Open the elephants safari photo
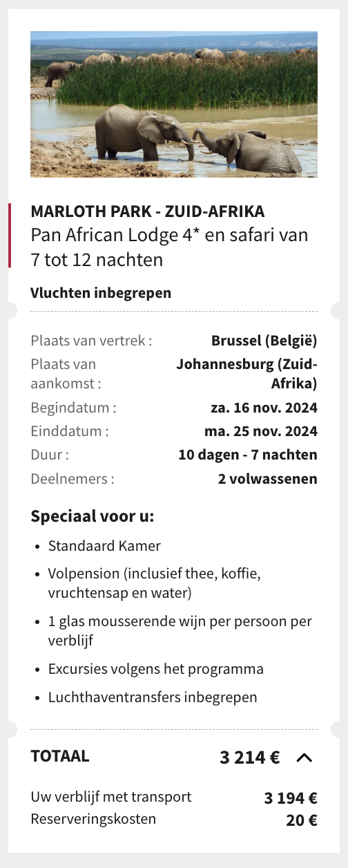Image resolution: width=348 pixels, height=868 pixels. (x=174, y=104)
